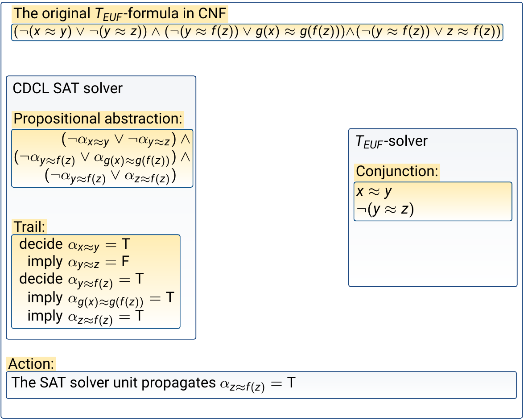Click trail entry 'imply α z≈f(z) = T'

point(86,317)
